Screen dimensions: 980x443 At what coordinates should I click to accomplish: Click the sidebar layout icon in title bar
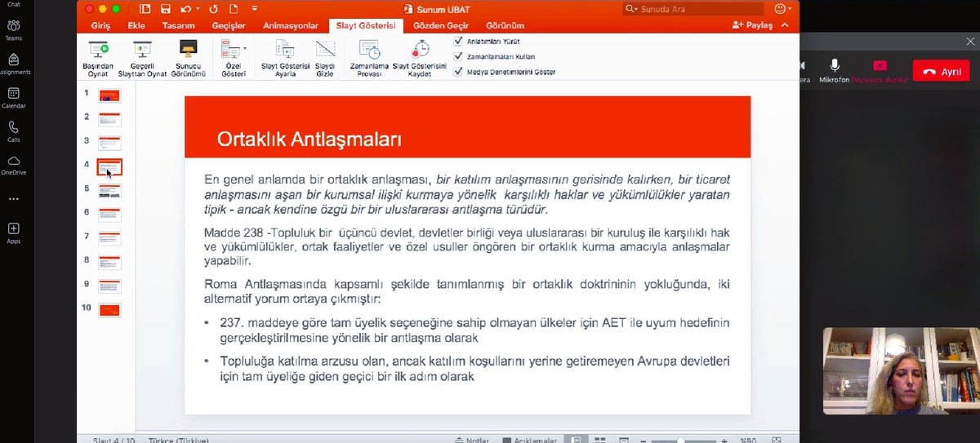[145, 9]
